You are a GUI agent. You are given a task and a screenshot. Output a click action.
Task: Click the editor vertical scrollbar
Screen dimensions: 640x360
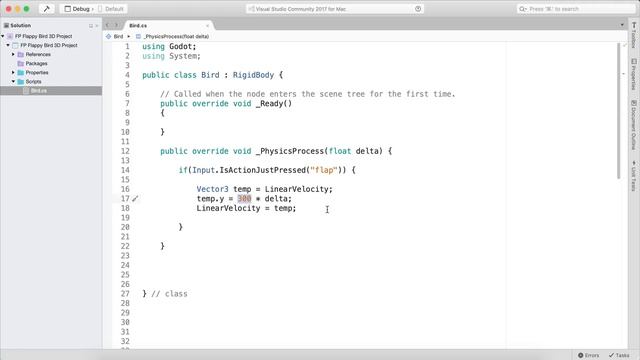[619, 110]
